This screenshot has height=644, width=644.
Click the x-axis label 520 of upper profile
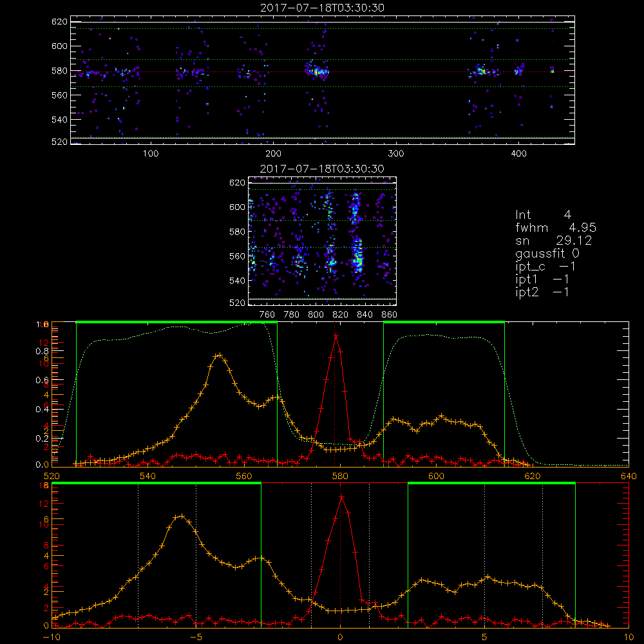click(x=52, y=477)
